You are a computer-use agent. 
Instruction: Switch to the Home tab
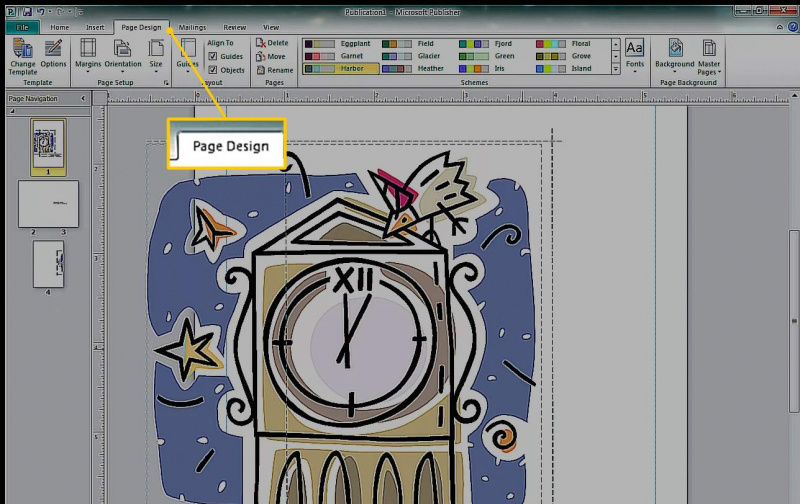[x=60, y=28]
